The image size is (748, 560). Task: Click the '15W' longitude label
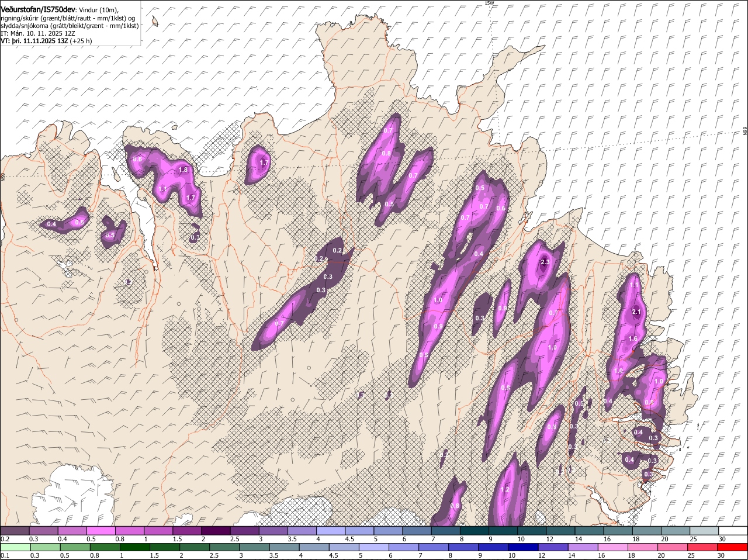489,3
